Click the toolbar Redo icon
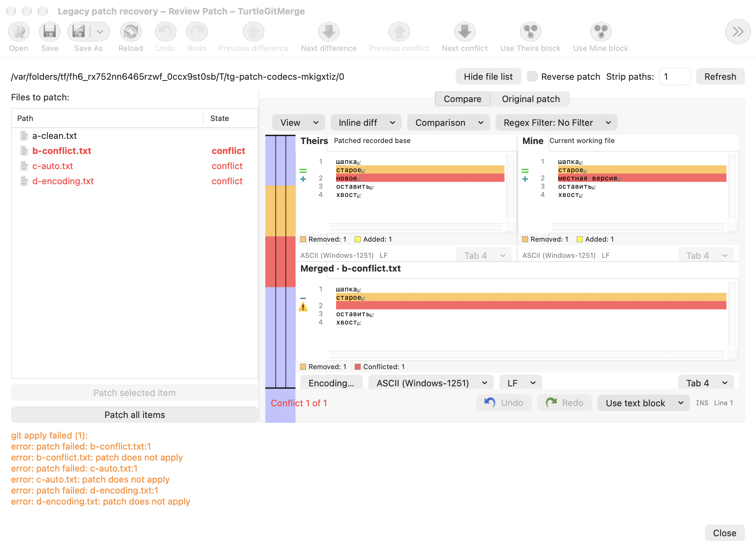This screenshot has width=756, height=552. (197, 32)
